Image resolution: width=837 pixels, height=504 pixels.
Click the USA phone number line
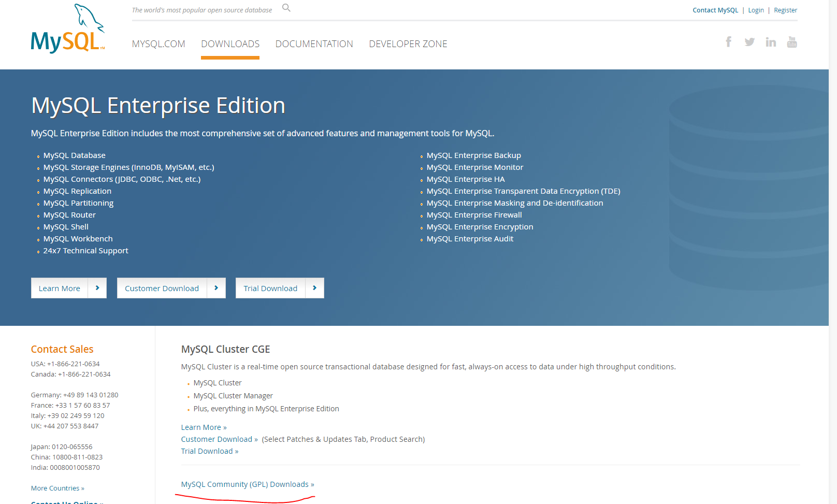click(x=65, y=364)
